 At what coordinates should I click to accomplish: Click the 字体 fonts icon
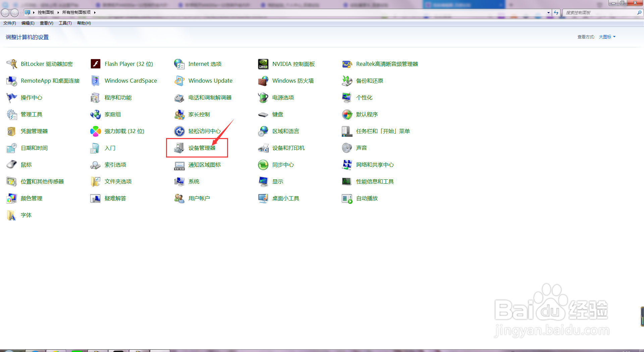[x=12, y=215]
